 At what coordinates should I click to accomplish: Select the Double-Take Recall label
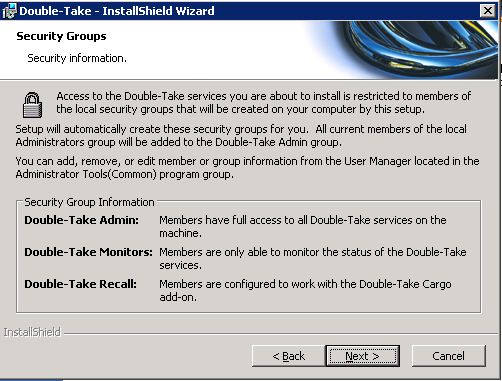(x=80, y=284)
